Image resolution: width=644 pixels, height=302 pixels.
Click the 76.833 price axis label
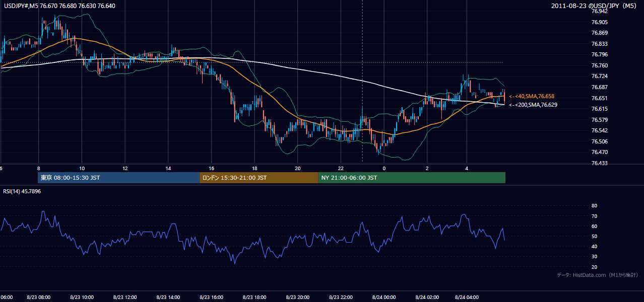(x=600, y=44)
